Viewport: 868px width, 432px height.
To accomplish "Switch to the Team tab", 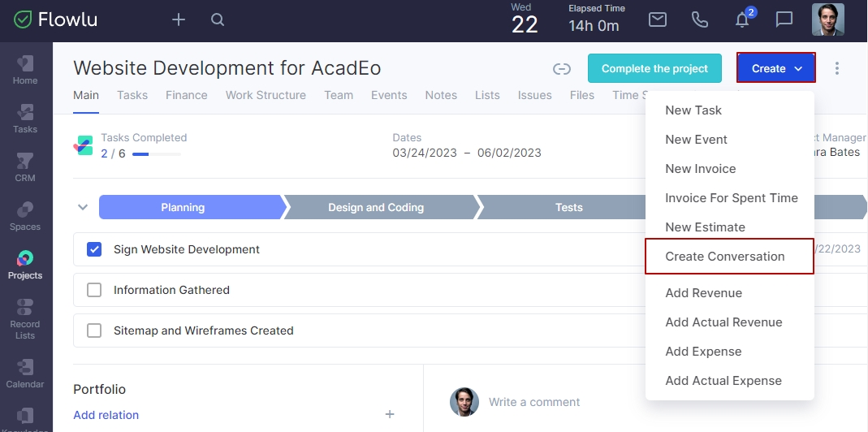I will coord(339,95).
